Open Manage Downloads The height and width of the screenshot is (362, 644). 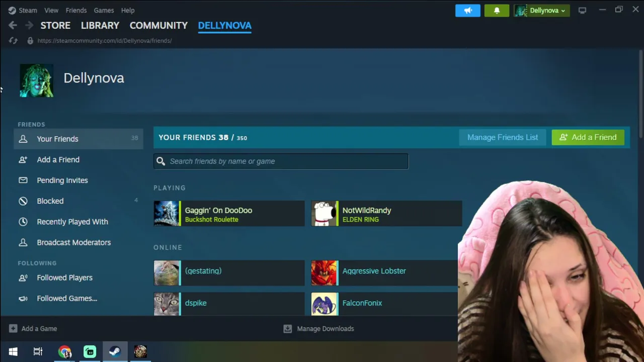318,329
